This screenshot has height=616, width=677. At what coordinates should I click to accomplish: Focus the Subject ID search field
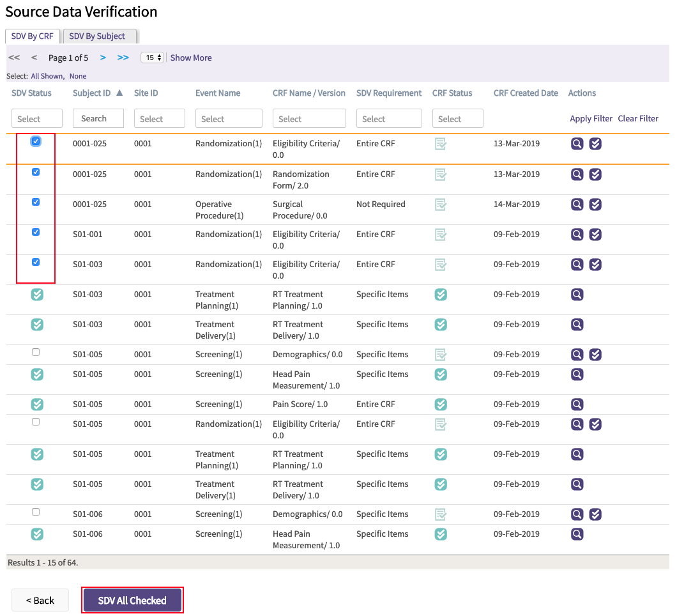[98, 118]
